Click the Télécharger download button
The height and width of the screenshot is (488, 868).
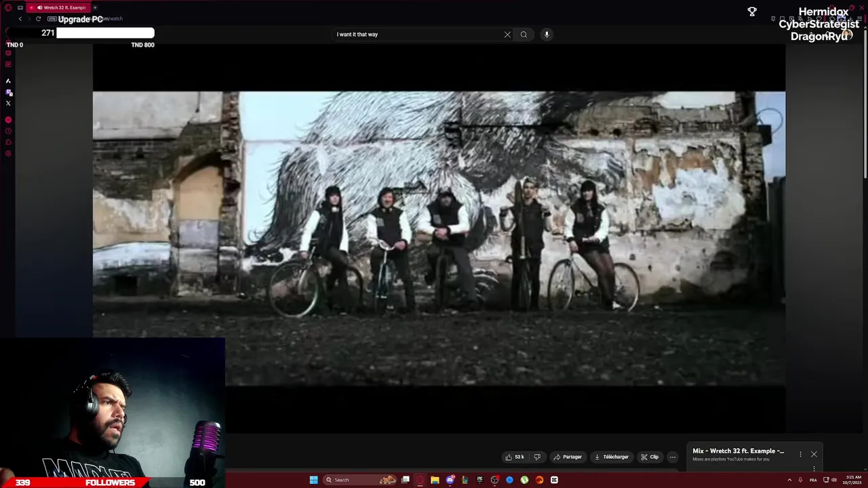[612, 457]
